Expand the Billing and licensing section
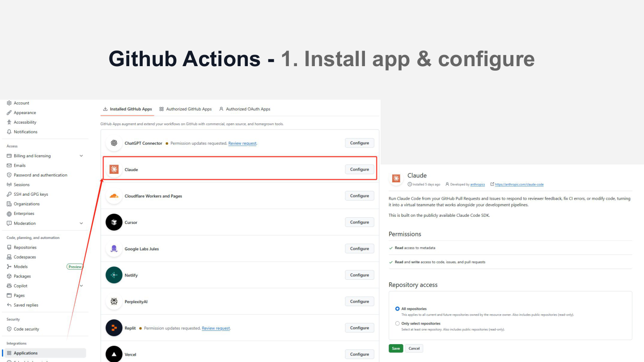Screen dimensions: 644x362 81,156
